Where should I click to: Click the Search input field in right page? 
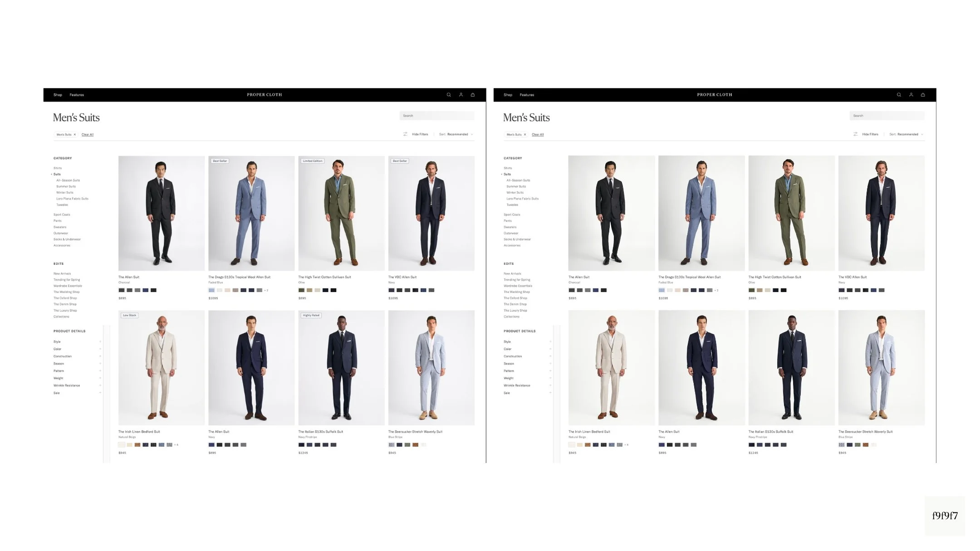coord(887,116)
